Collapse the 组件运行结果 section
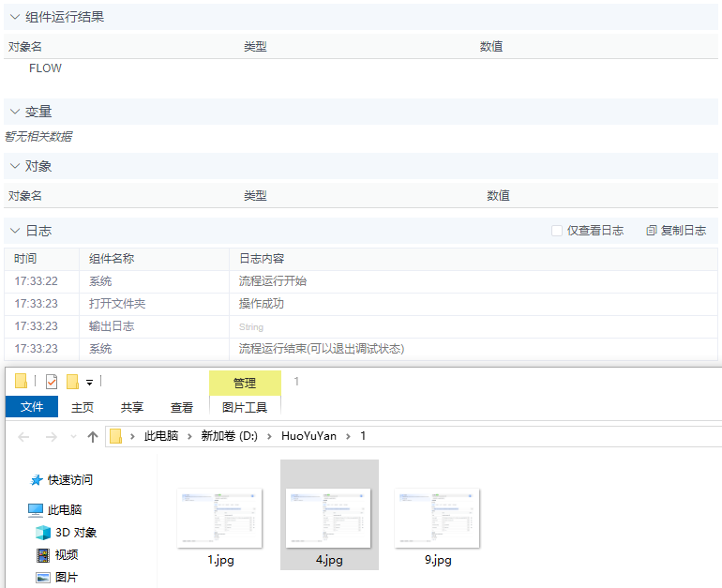The image size is (722, 588). pyautogui.click(x=15, y=17)
